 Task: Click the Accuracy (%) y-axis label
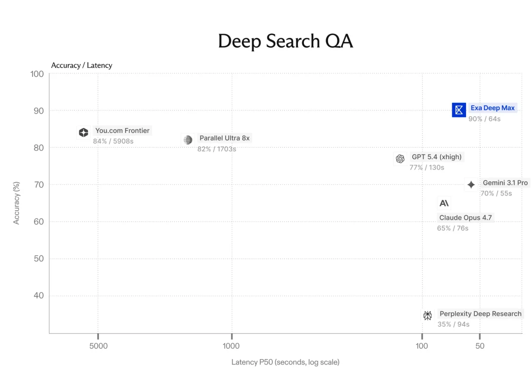coord(16,203)
